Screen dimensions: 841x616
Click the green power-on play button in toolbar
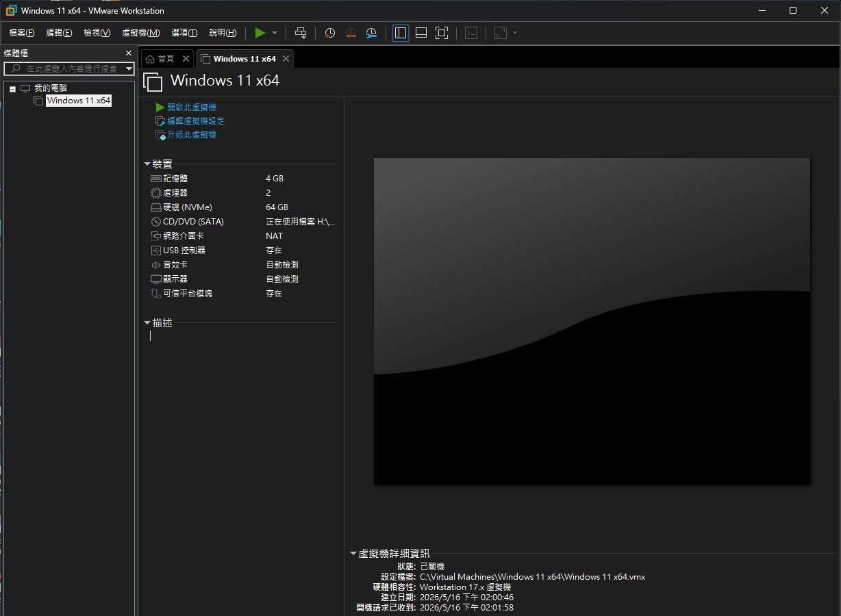click(260, 33)
